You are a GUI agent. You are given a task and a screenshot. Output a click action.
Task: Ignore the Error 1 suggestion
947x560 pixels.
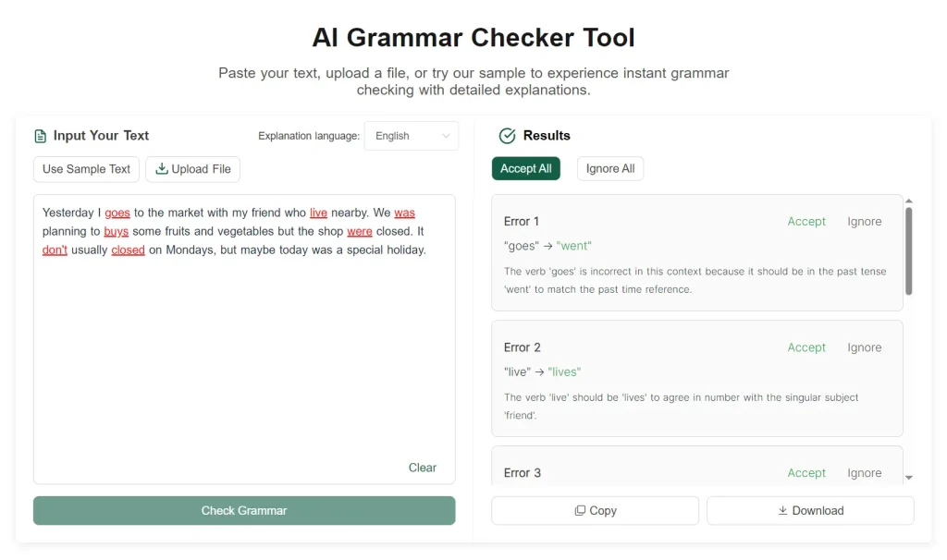864,221
